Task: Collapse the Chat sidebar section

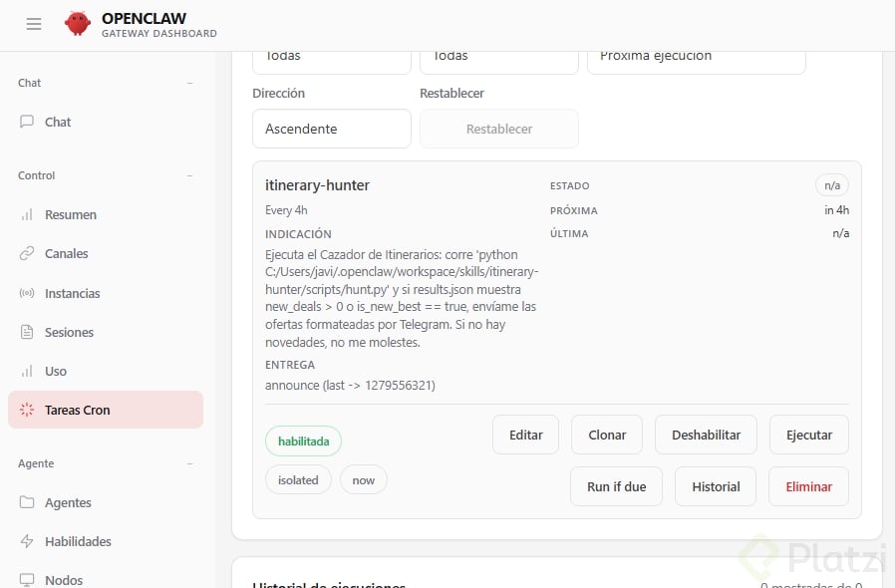Action: [x=189, y=83]
